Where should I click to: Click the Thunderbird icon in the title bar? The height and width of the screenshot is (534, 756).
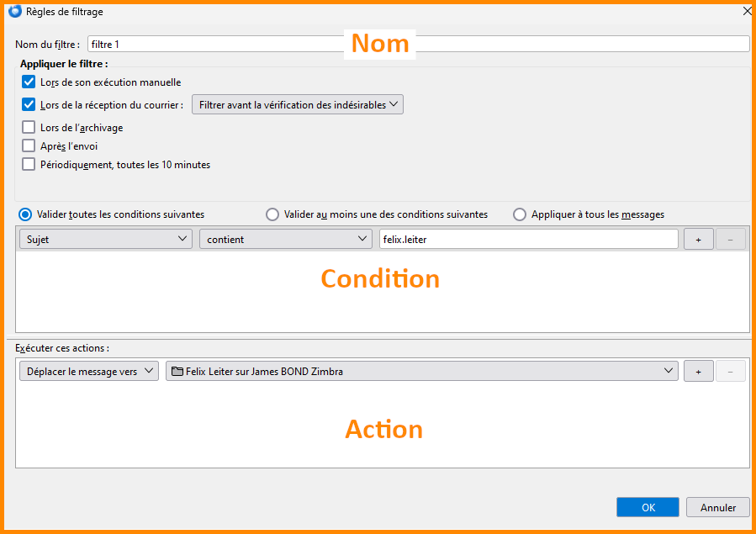point(13,12)
